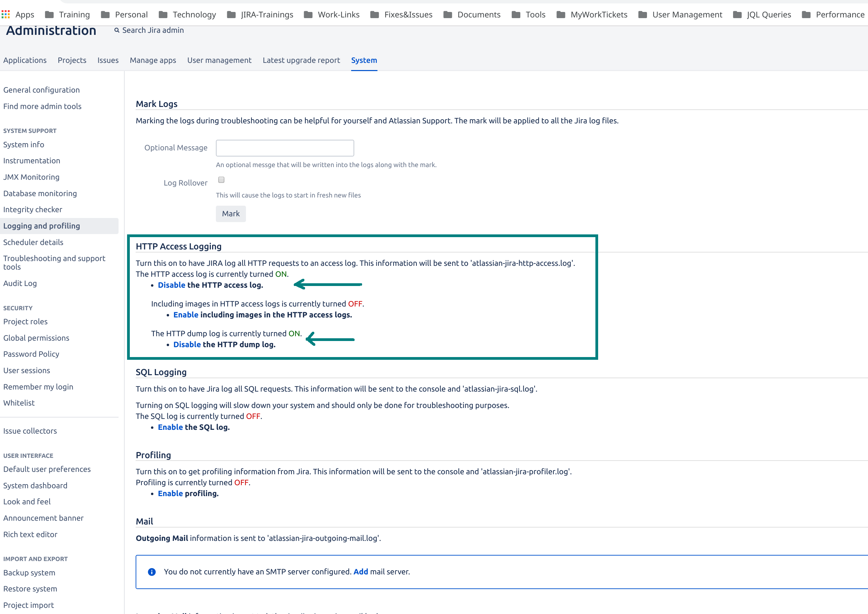Screen dimensions: 868x614
Task: Open Audit Log in the sidebar
Action: pyautogui.click(x=20, y=283)
